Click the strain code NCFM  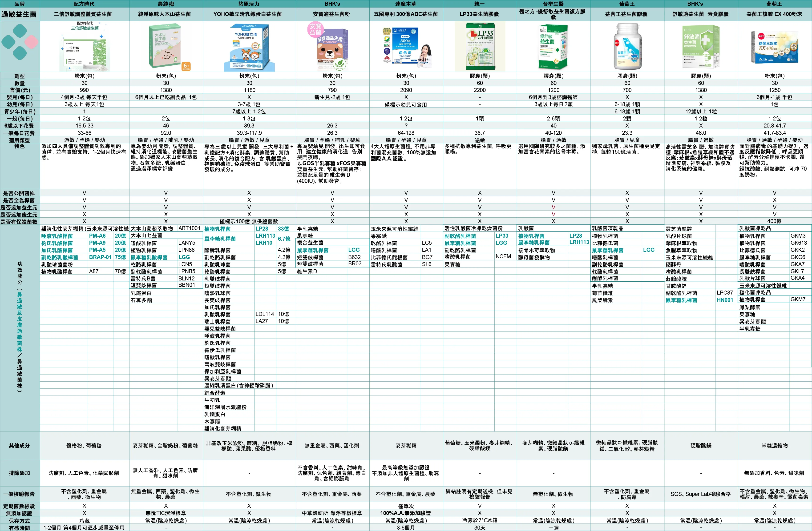coord(503,256)
